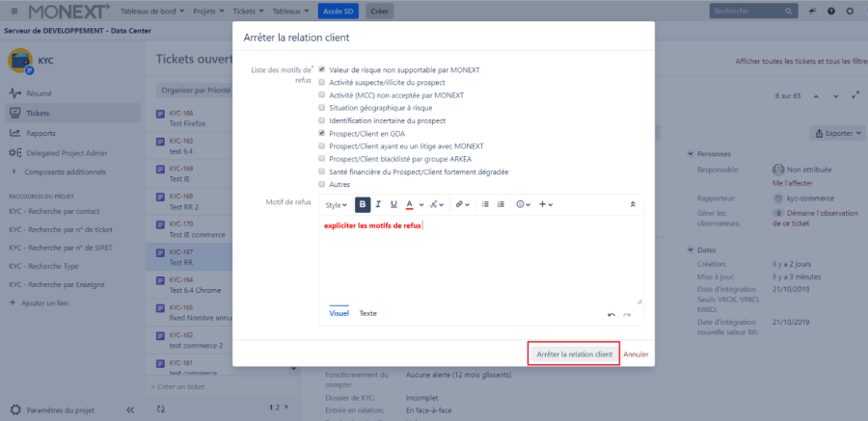Apply italic formatting in the editor
868x421 pixels.
pyautogui.click(x=379, y=204)
